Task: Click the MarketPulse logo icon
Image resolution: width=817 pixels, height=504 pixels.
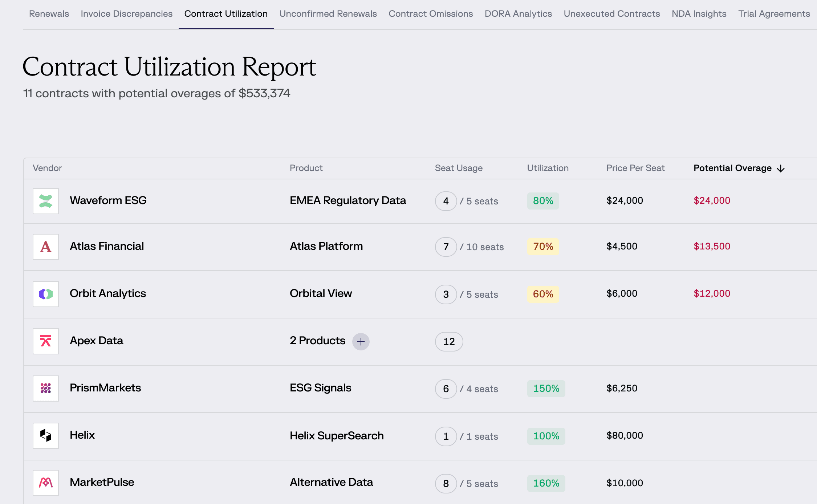Action: [46, 483]
